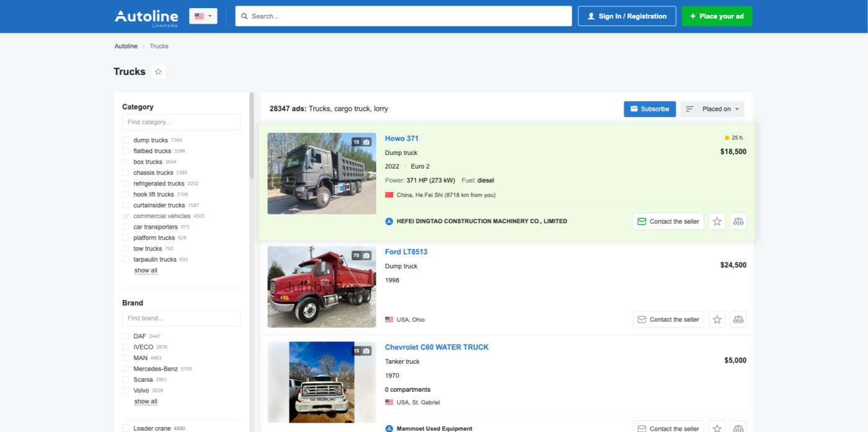Compare Ford LT8513 with scales icon
The width and height of the screenshot is (868, 432).
coord(738,319)
